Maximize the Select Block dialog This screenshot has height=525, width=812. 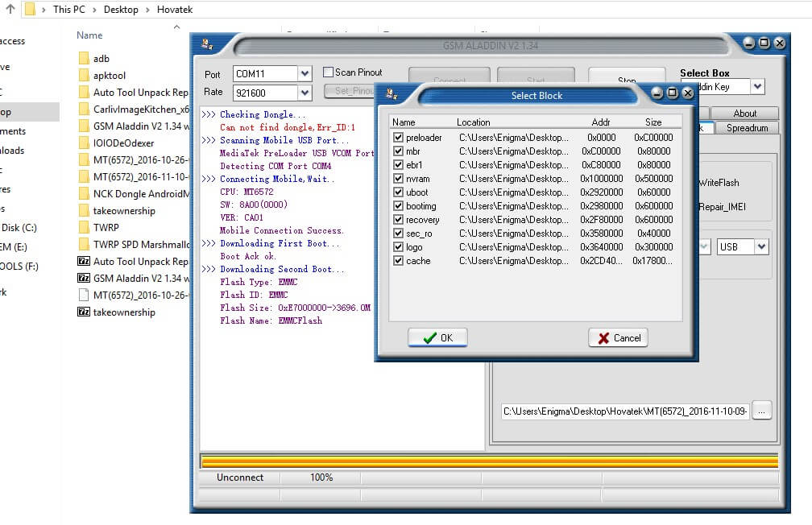673,93
